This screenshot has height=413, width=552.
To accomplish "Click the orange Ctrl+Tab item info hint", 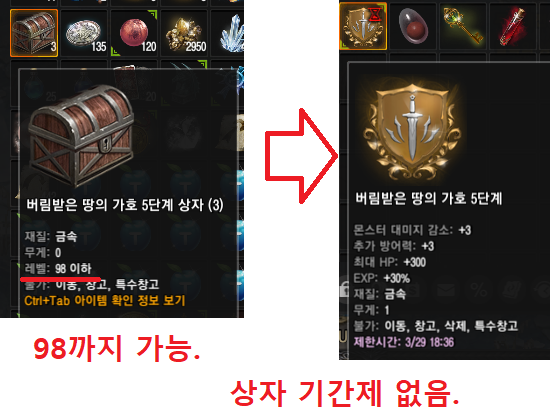I will point(105,301).
